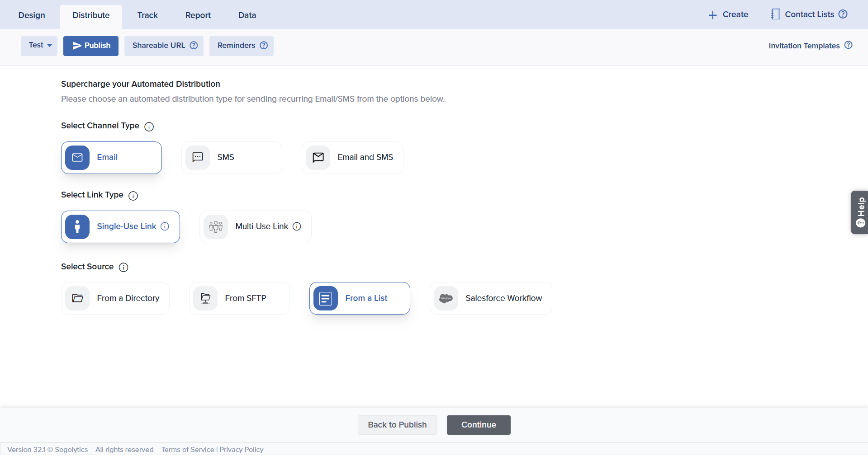Click Back to Publish button
The image size is (868, 456).
pyautogui.click(x=397, y=425)
